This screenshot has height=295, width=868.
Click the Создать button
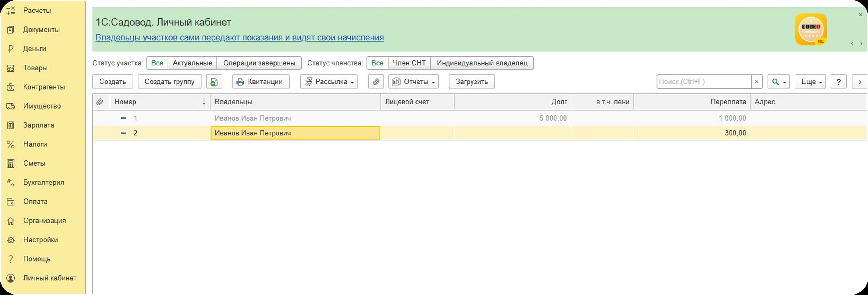point(112,82)
